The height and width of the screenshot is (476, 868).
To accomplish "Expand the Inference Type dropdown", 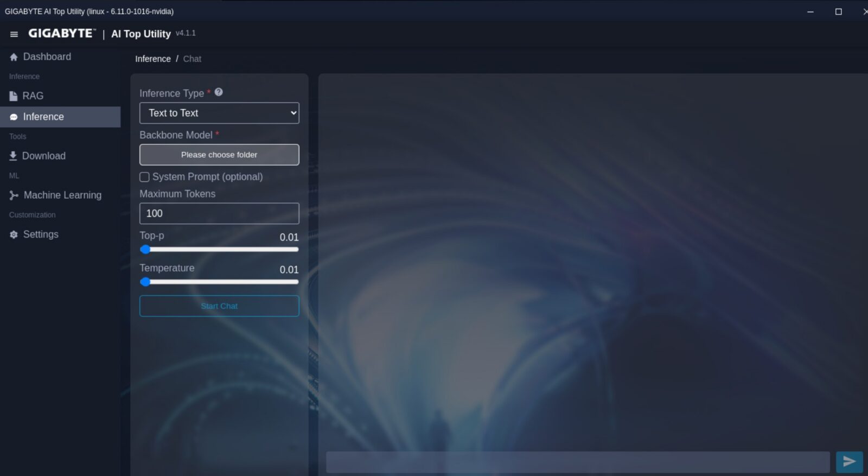I will tap(219, 113).
